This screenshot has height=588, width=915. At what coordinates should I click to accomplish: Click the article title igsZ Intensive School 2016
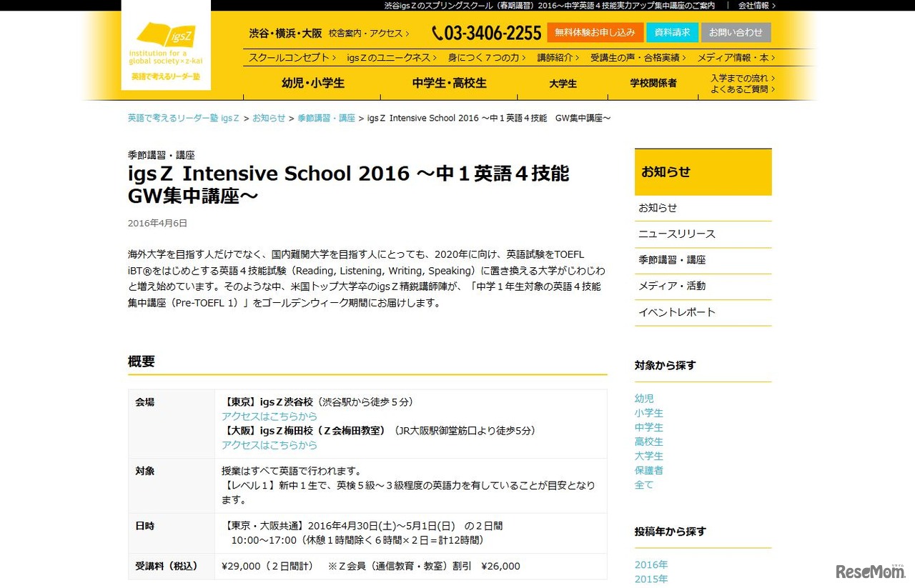[x=349, y=184]
